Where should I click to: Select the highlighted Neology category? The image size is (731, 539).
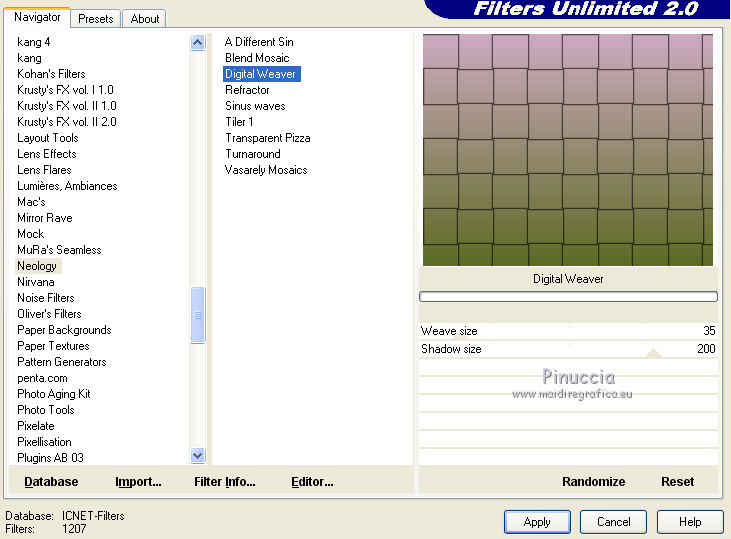coord(37,266)
